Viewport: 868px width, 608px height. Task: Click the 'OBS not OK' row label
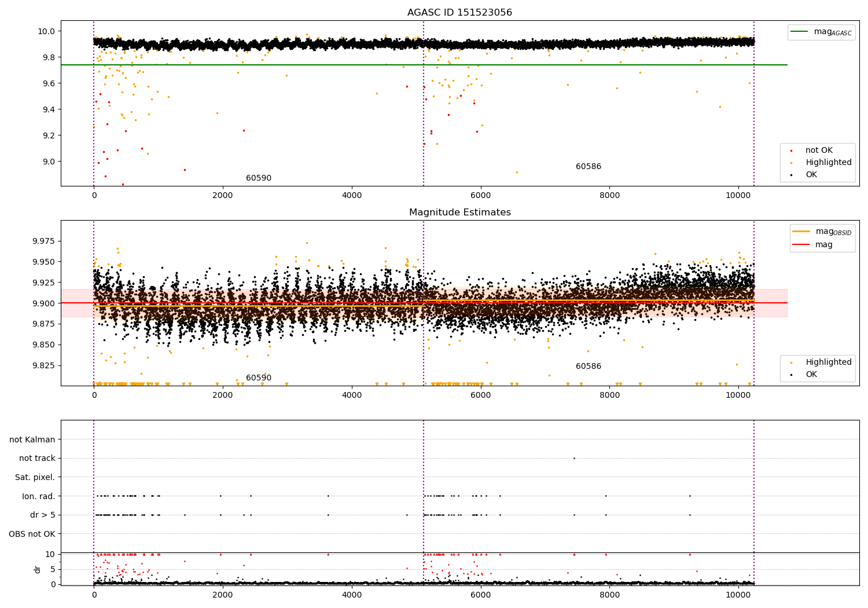(x=32, y=534)
